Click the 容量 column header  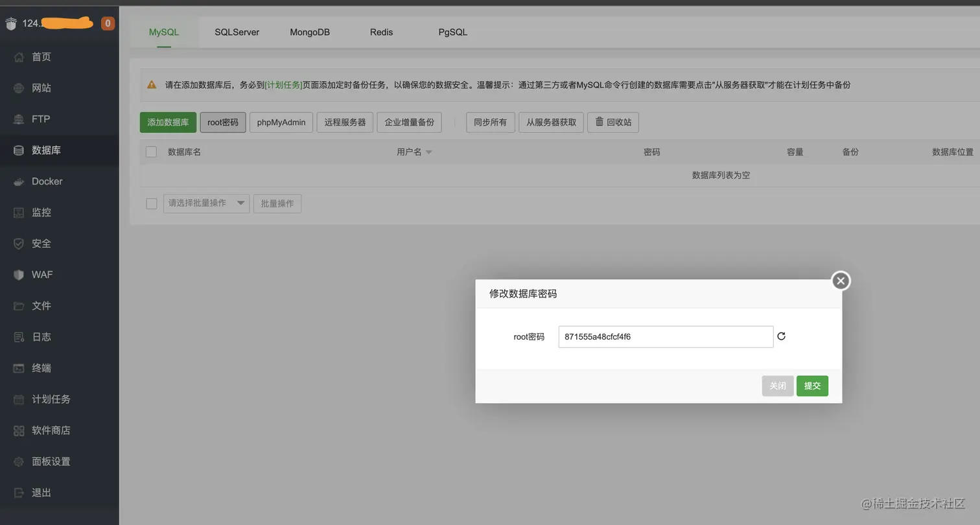(x=795, y=152)
